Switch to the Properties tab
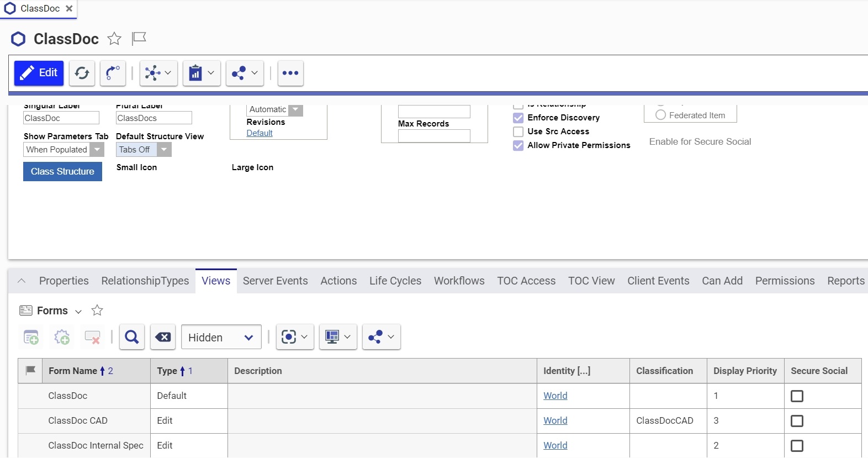This screenshot has height=458, width=868. [64, 281]
